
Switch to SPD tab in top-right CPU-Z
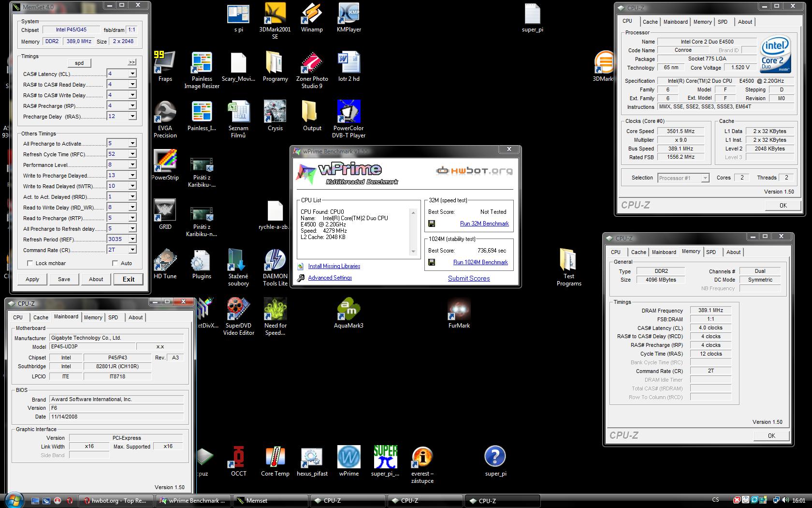tap(723, 22)
